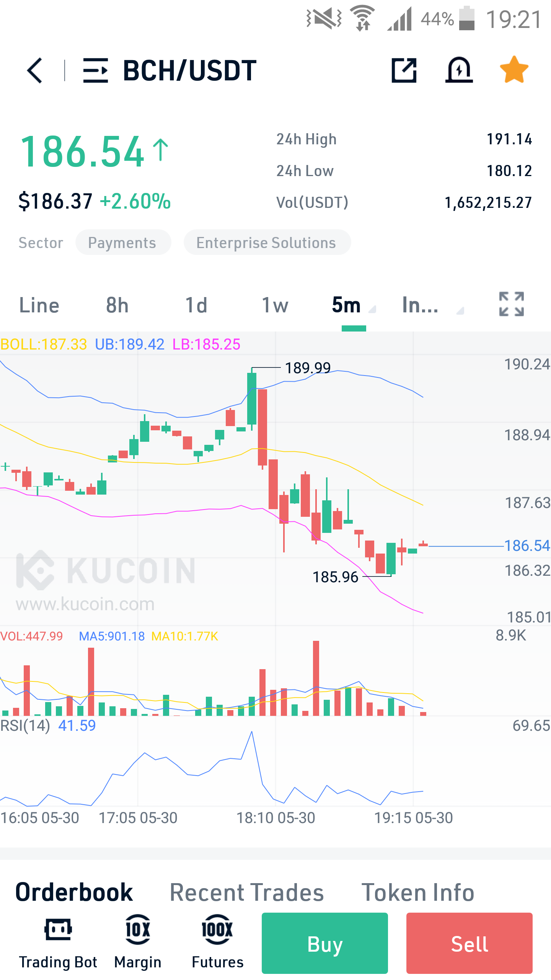The width and height of the screenshot is (551, 980).
Task: Switch chart to Line view
Action: (39, 305)
